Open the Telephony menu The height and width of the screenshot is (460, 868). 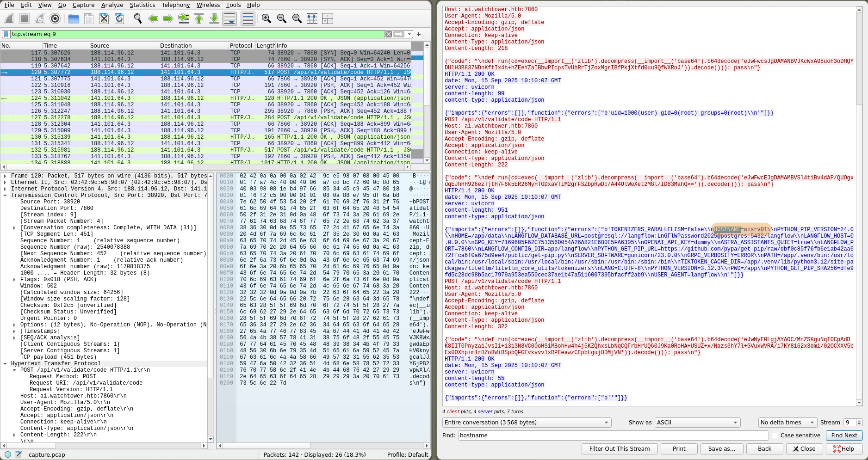pyautogui.click(x=175, y=5)
